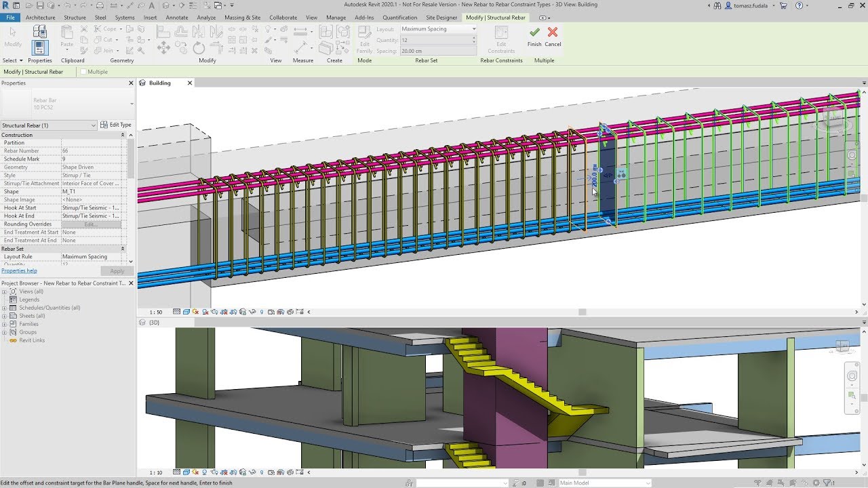This screenshot has width=868, height=488.
Task: Select the Rotate tool in the Modify panel
Action: 199,47
